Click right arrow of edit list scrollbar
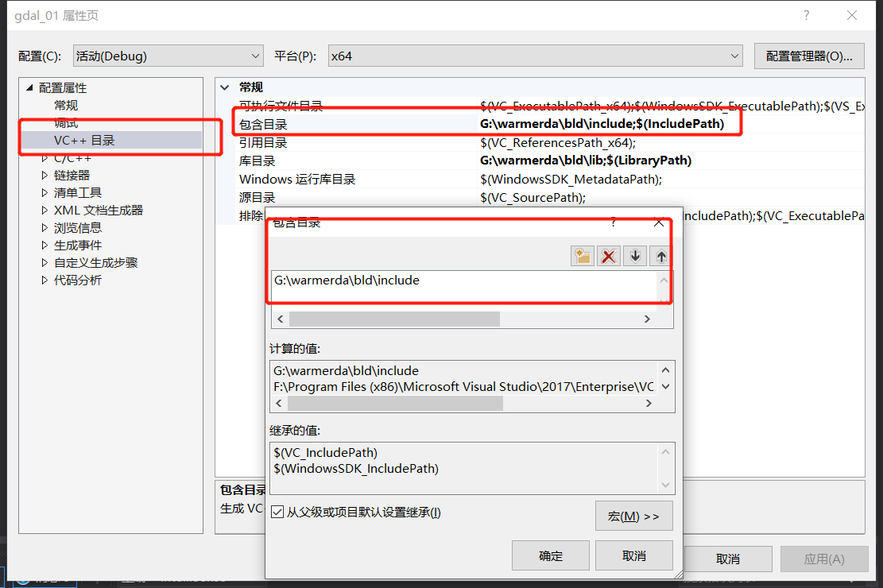This screenshot has width=883, height=588. (647, 319)
